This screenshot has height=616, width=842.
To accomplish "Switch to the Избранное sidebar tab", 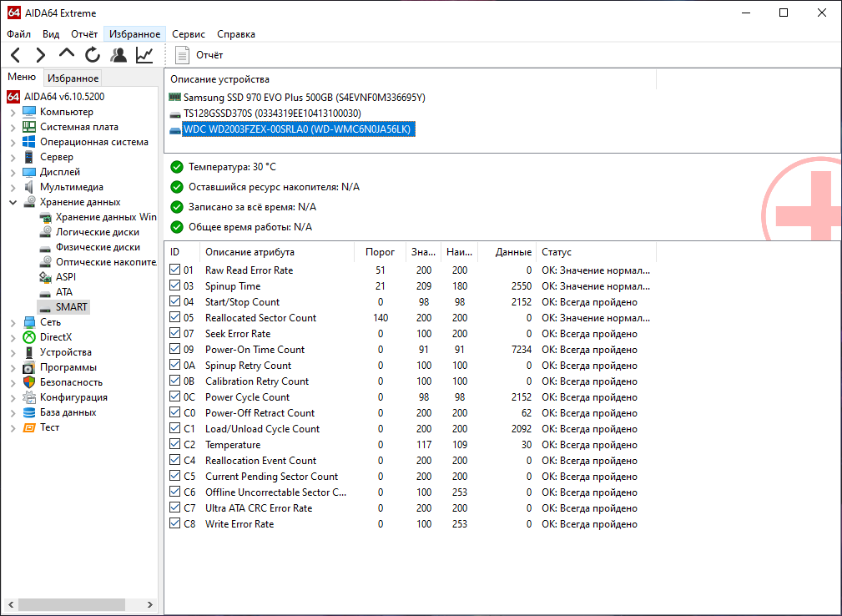I will [73, 78].
